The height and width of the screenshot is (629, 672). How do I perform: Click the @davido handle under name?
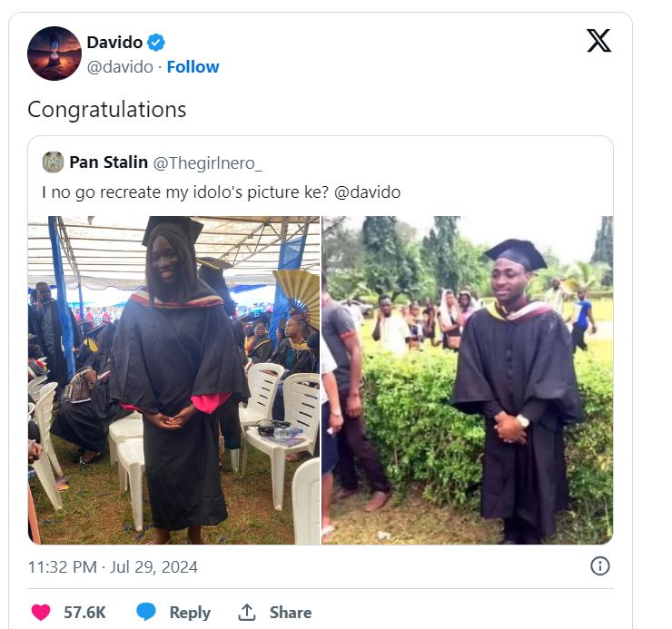tap(121, 67)
